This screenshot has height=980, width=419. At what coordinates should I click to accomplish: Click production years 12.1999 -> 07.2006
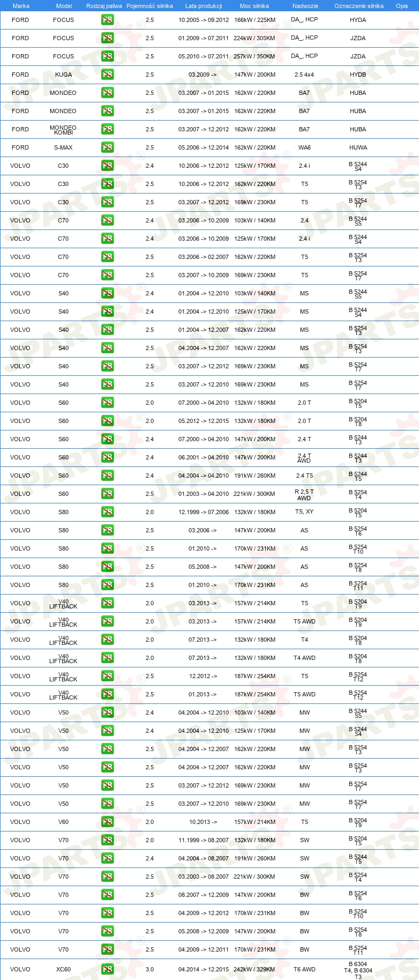(x=204, y=512)
